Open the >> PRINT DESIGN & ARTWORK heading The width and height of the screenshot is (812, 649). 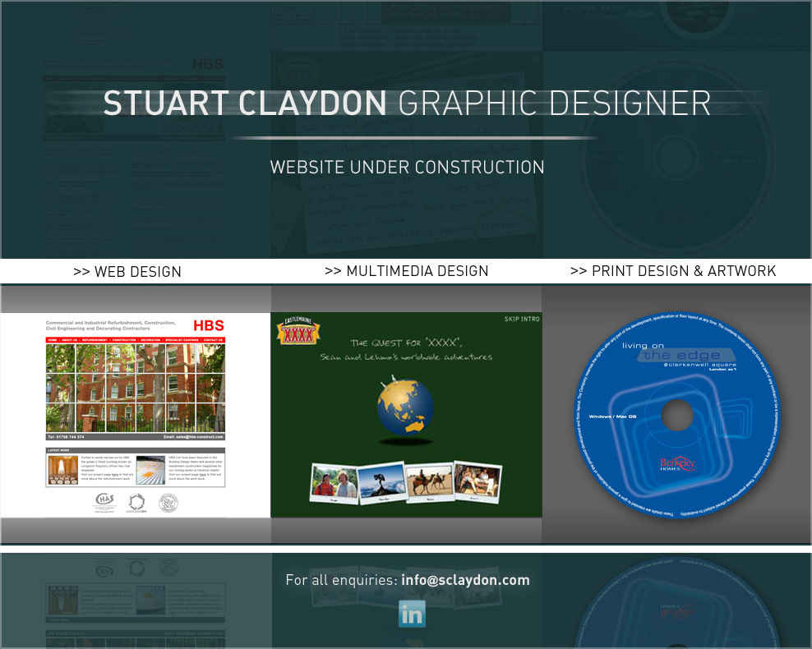pyautogui.click(x=673, y=271)
